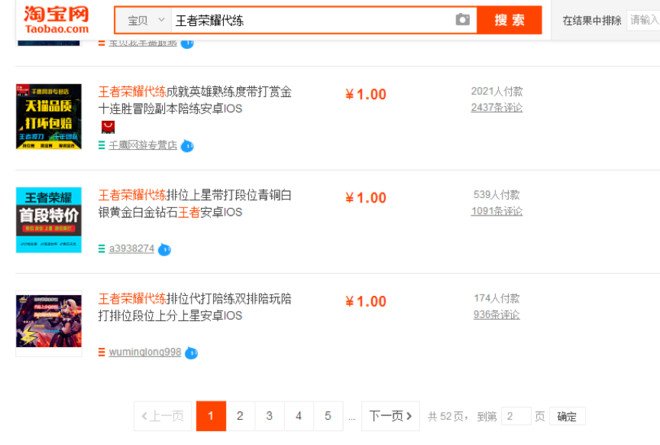Image resolution: width=660 pixels, height=445 pixels.
Task: Go to page 2 in pagination
Action: pyautogui.click(x=240, y=416)
